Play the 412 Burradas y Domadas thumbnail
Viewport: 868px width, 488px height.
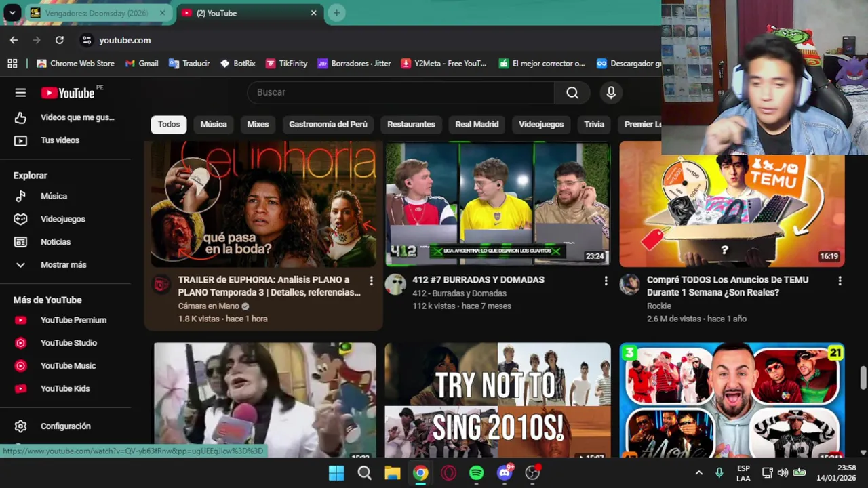[x=498, y=204]
